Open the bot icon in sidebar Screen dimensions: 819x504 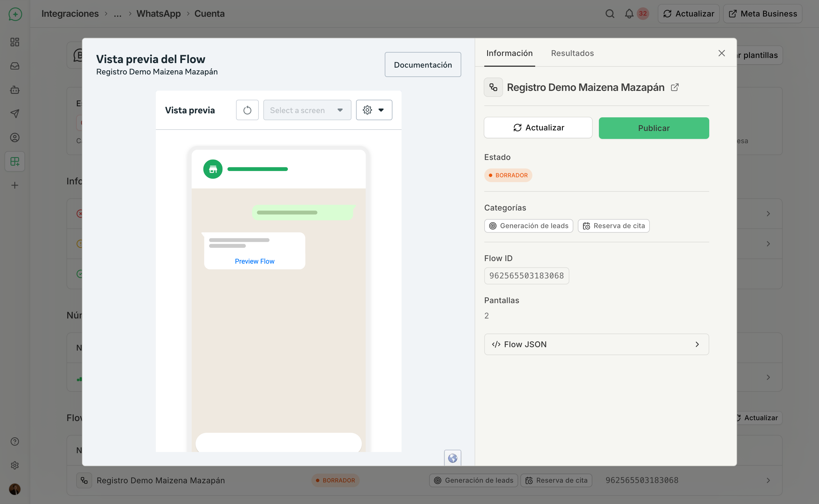point(15,90)
